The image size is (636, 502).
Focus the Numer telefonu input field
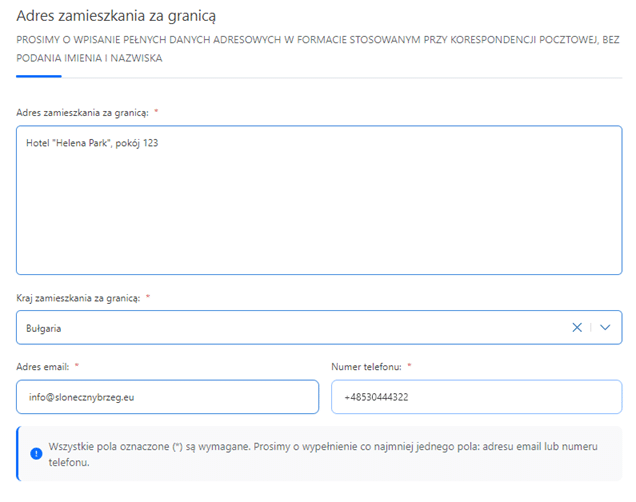pos(476,397)
